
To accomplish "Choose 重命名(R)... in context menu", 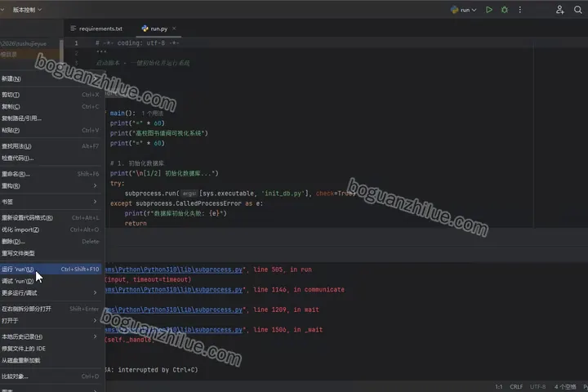I will point(51,174).
